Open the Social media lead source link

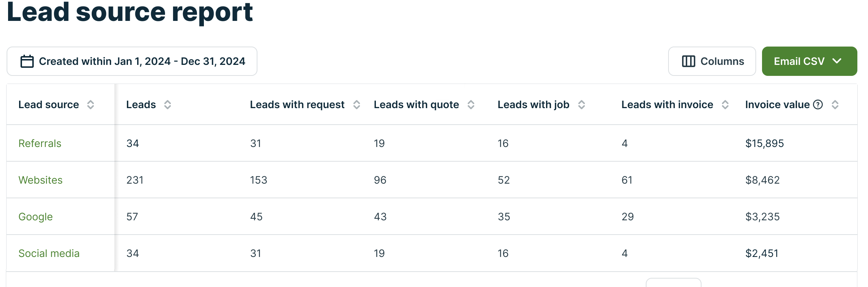click(49, 253)
